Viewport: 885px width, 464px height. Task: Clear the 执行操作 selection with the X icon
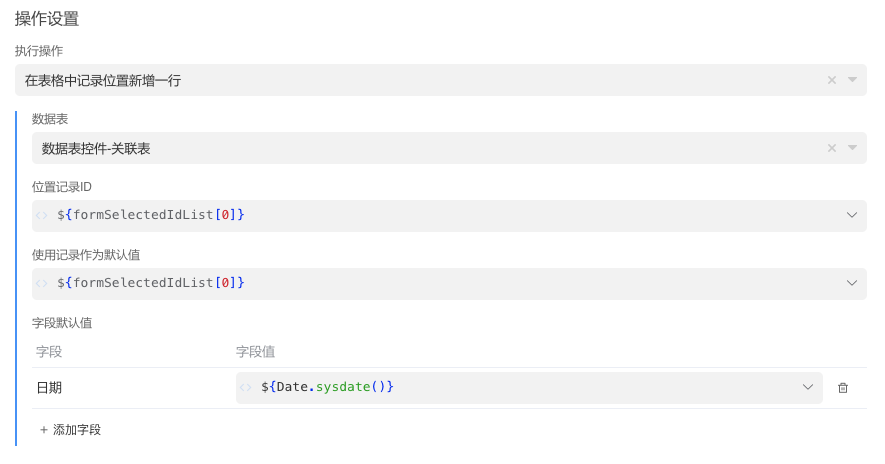coord(831,80)
